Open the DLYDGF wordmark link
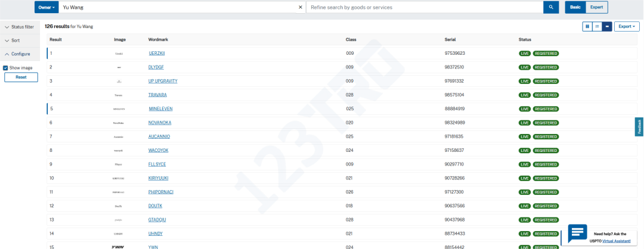This screenshot has width=644, height=249. [156, 67]
